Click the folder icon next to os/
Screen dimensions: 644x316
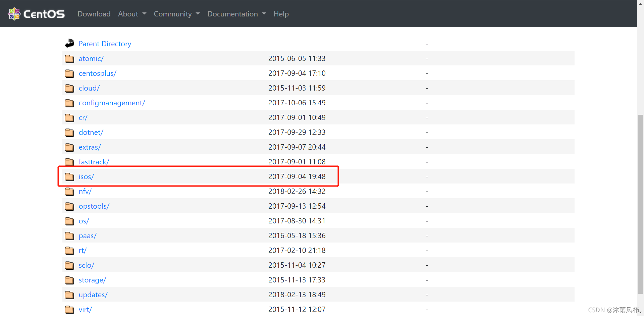(69, 221)
